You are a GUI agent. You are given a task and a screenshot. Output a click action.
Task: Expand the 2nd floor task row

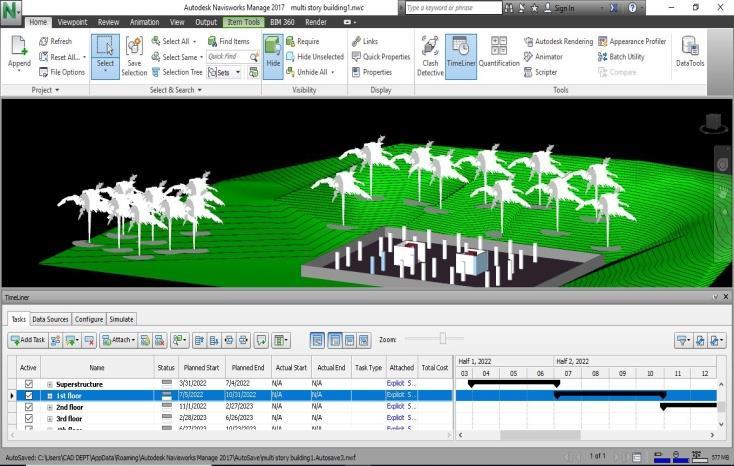point(50,407)
